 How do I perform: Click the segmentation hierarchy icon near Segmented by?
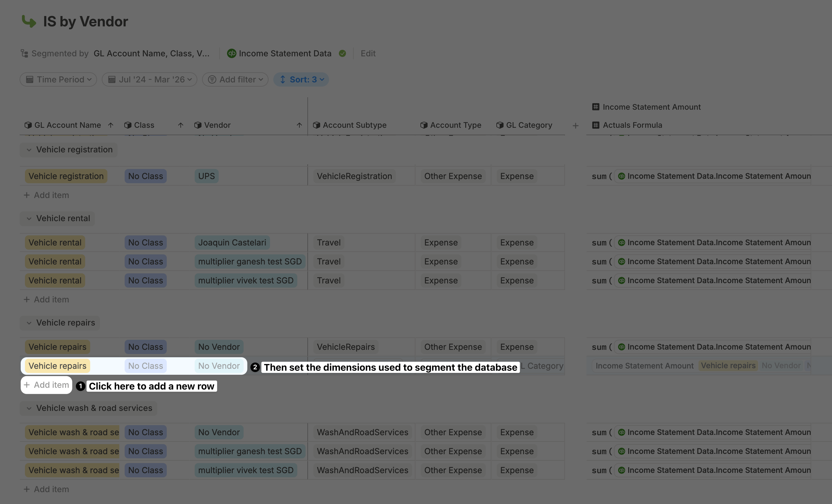pyautogui.click(x=24, y=53)
